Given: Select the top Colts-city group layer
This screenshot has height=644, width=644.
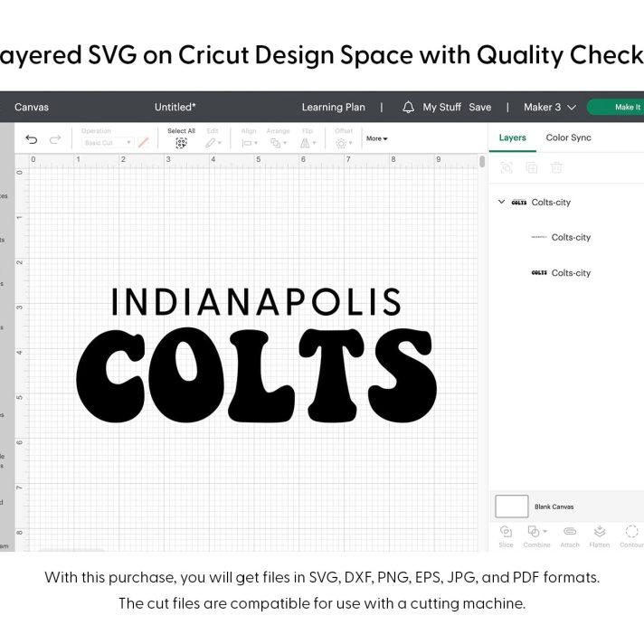Looking at the screenshot, I should tap(551, 202).
